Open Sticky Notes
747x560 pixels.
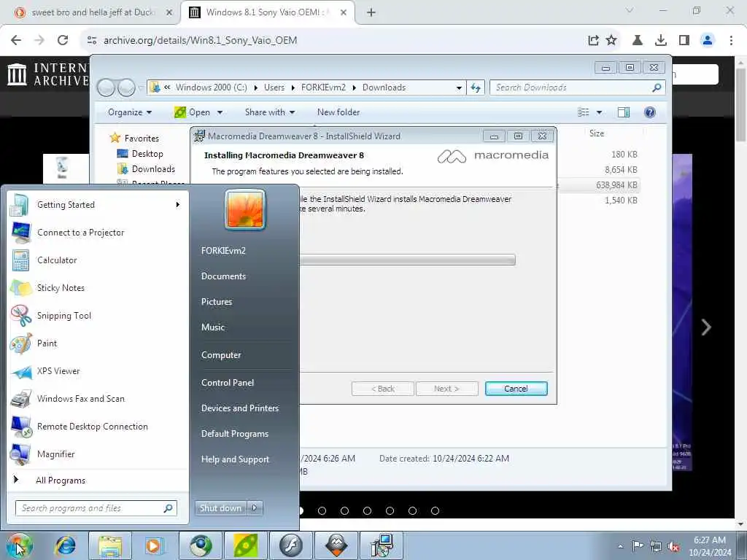tap(97, 287)
